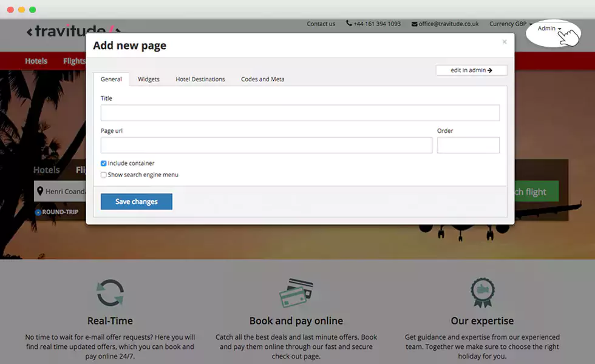
Task: Click the Book and pay online credit cards icon
Action: [296, 292]
